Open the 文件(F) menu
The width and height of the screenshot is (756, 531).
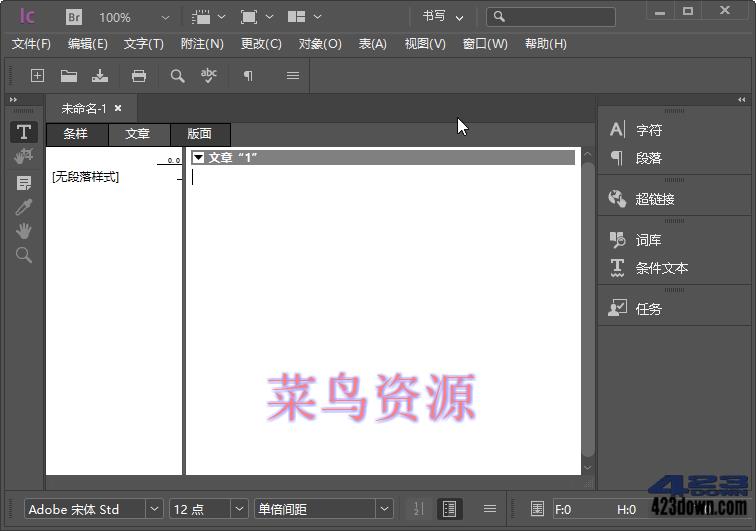[31, 44]
